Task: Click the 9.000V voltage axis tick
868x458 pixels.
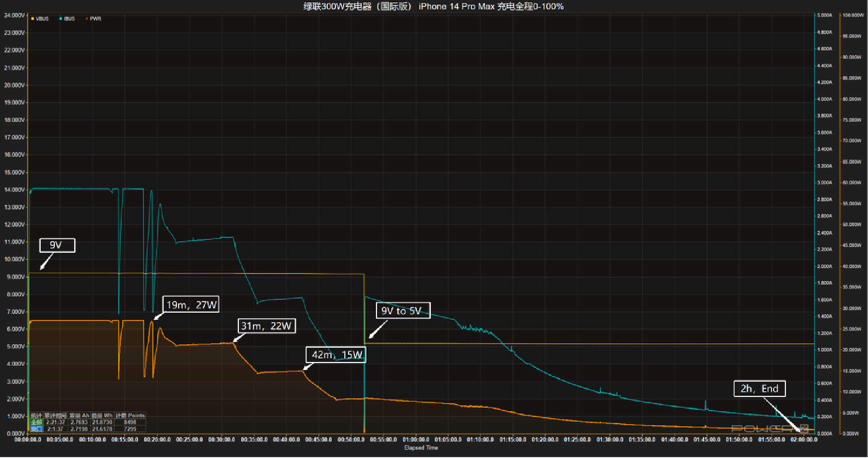Action: pos(15,277)
